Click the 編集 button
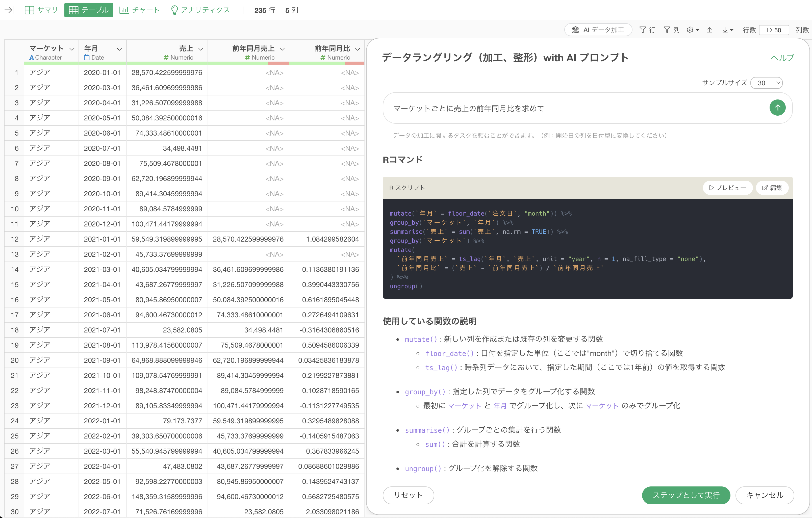The image size is (812, 518). click(x=772, y=188)
